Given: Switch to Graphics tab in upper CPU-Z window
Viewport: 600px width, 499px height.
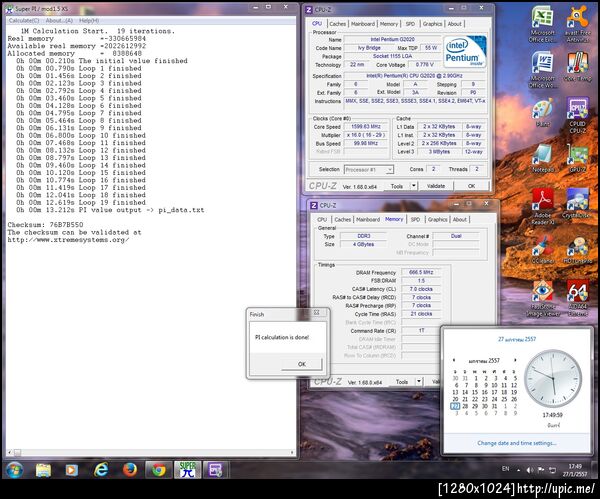Looking at the screenshot, I should [432, 24].
